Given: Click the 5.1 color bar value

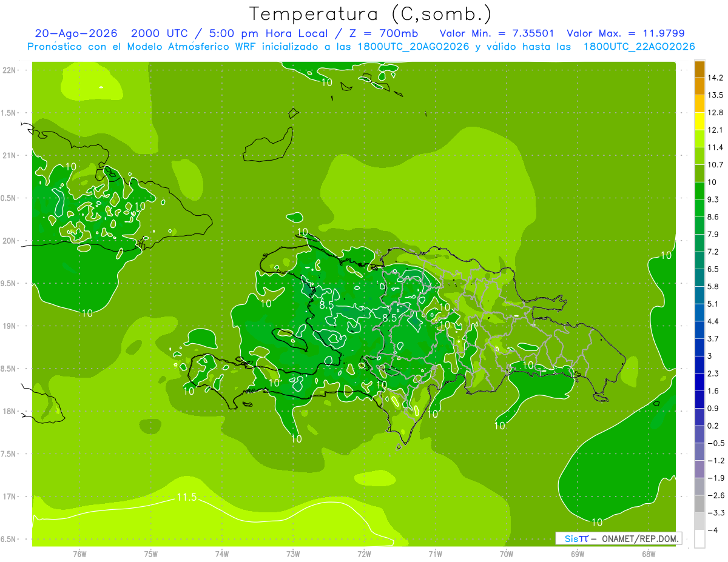Looking at the screenshot, I should (713, 304).
